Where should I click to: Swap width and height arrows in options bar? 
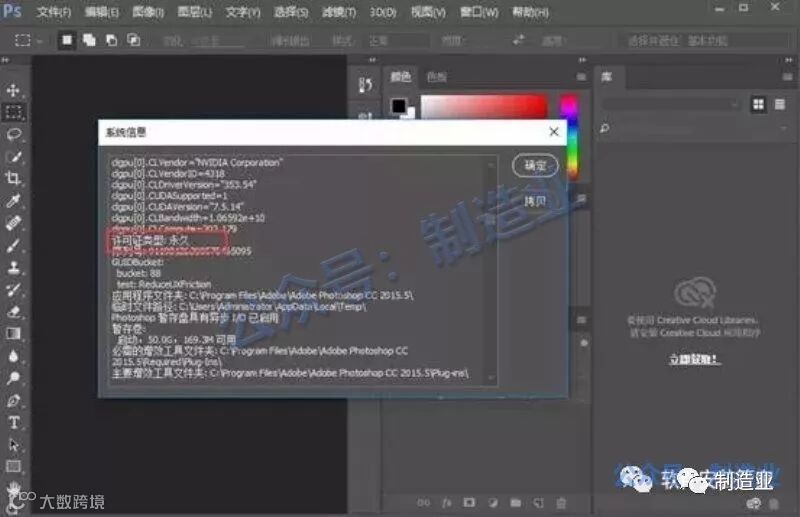pyautogui.click(x=518, y=40)
